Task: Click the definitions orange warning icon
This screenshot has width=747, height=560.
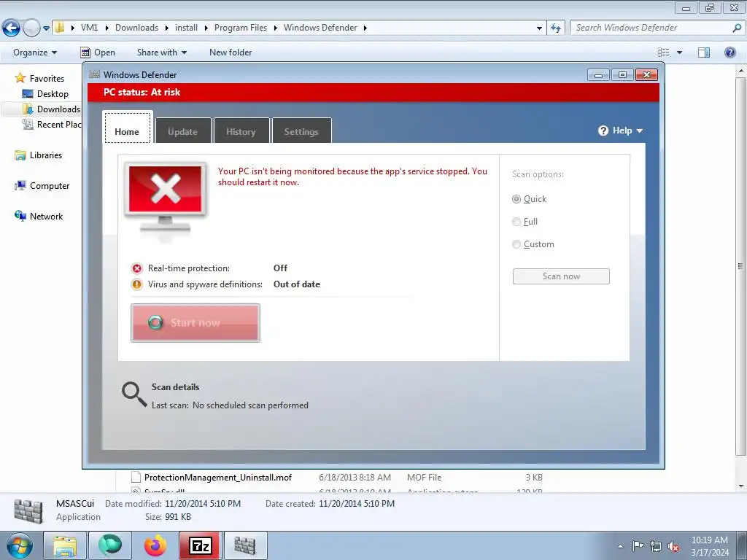Action: coord(137,284)
